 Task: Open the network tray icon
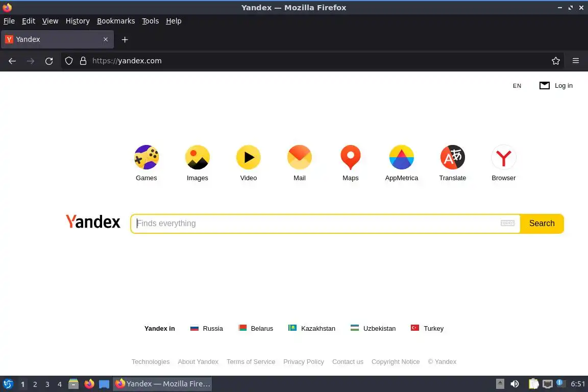[x=548, y=384]
